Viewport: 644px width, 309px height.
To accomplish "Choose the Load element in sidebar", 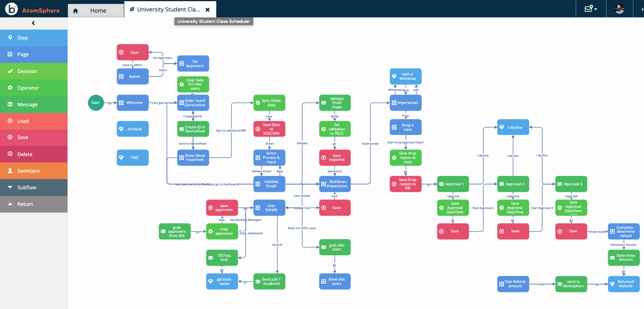I will 34,121.
